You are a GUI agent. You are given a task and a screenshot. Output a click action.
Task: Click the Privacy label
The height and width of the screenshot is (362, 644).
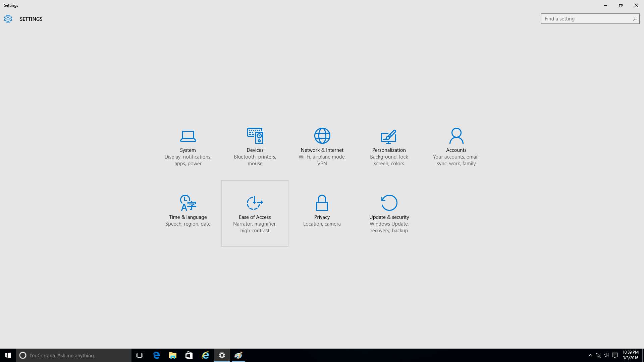[x=322, y=217]
